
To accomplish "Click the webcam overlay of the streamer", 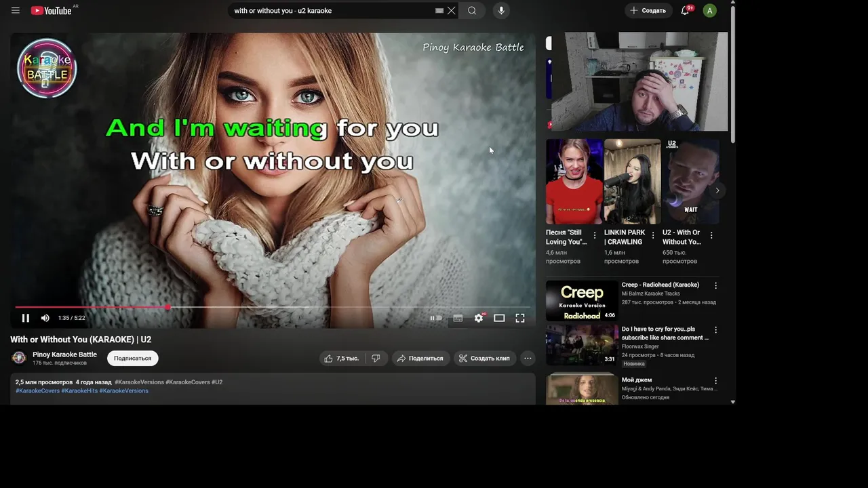I will pos(639,81).
